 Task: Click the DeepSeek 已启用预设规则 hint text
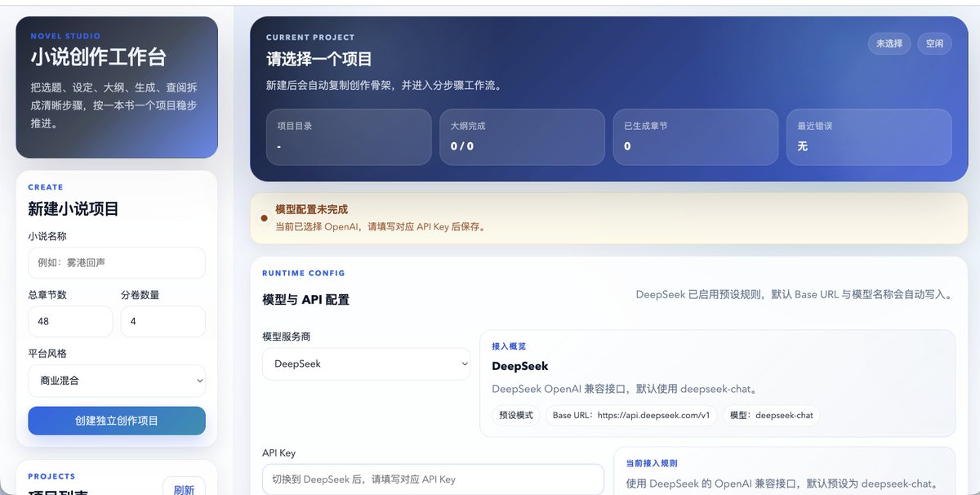(x=794, y=294)
